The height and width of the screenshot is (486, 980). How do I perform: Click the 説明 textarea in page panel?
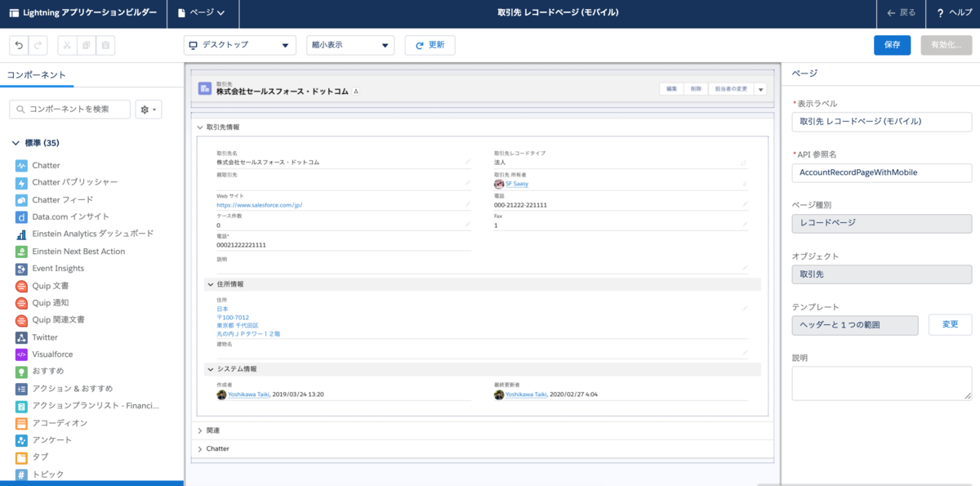pyautogui.click(x=882, y=383)
